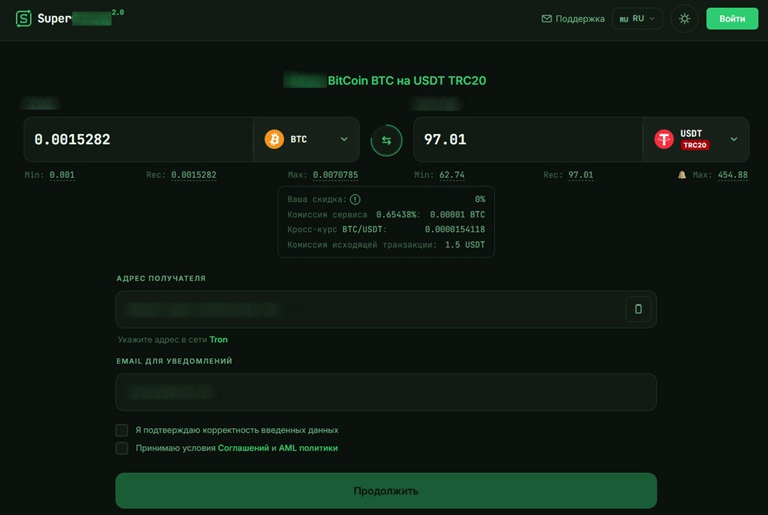The height and width of the screenshot is (515, 768).
Task: Paste address using the clipboard icon
Action: point(638,309)
